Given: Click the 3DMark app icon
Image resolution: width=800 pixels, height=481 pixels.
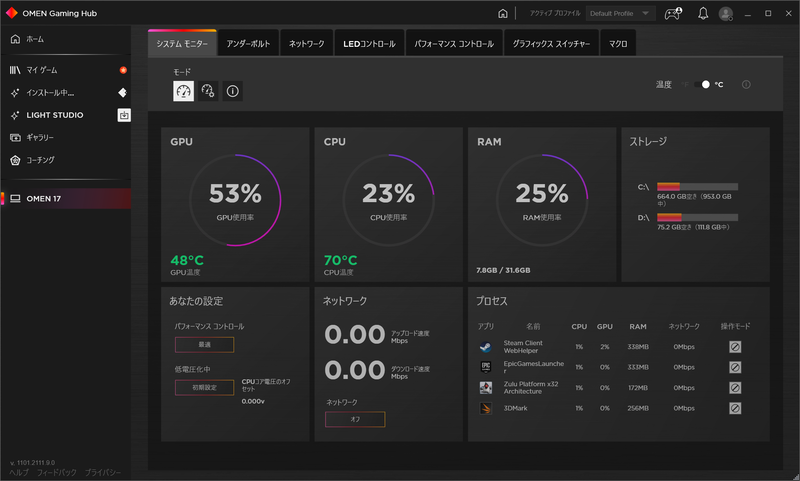Looking at the screenshot, I should [x=486, y=408].
